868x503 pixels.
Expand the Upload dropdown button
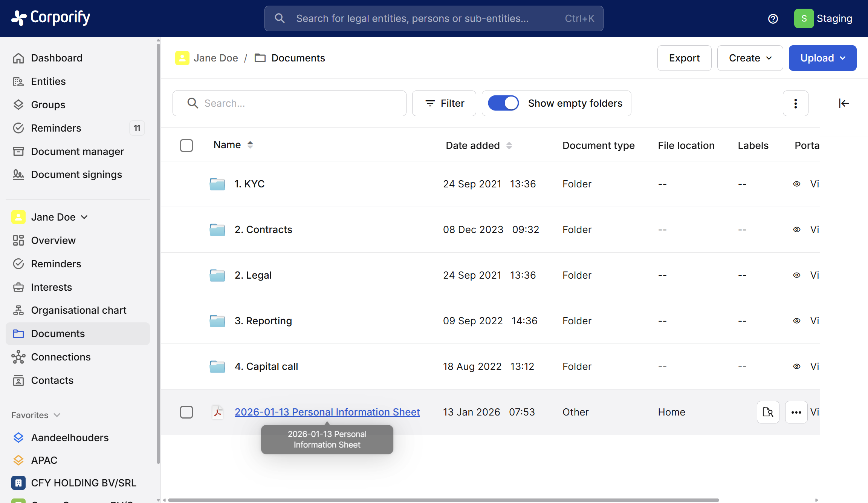pos(822,58)
